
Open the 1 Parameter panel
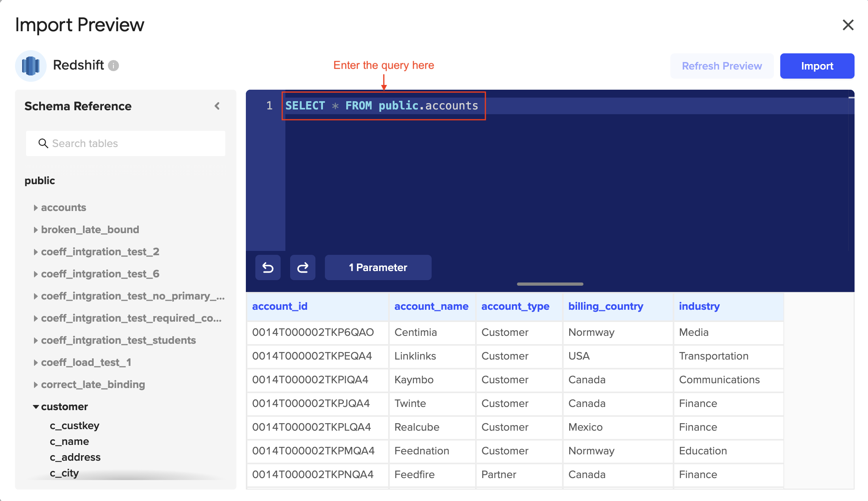(x=378, y=267)
